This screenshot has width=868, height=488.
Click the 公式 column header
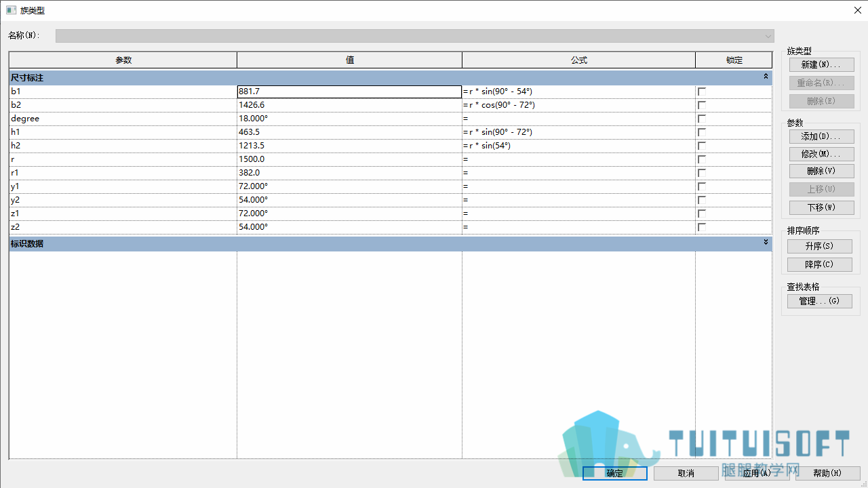click(x=578, y=60)
